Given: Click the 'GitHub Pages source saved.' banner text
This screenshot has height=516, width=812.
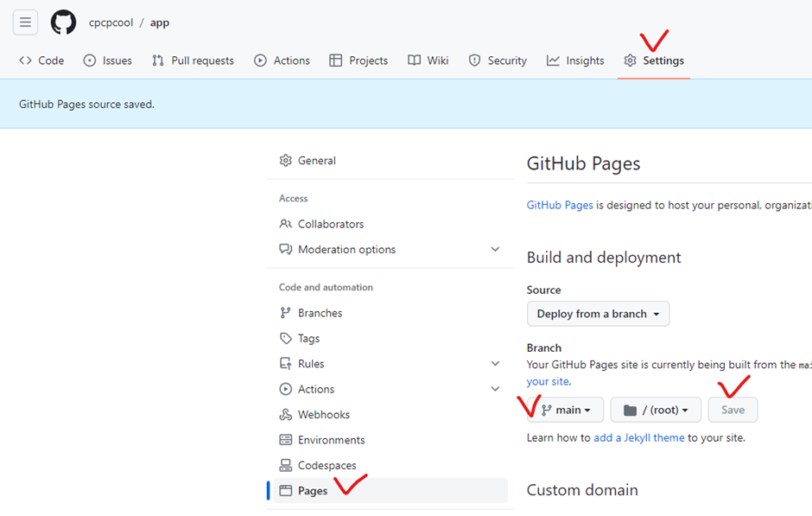Looking at the screenshot, I should (87, 104).
